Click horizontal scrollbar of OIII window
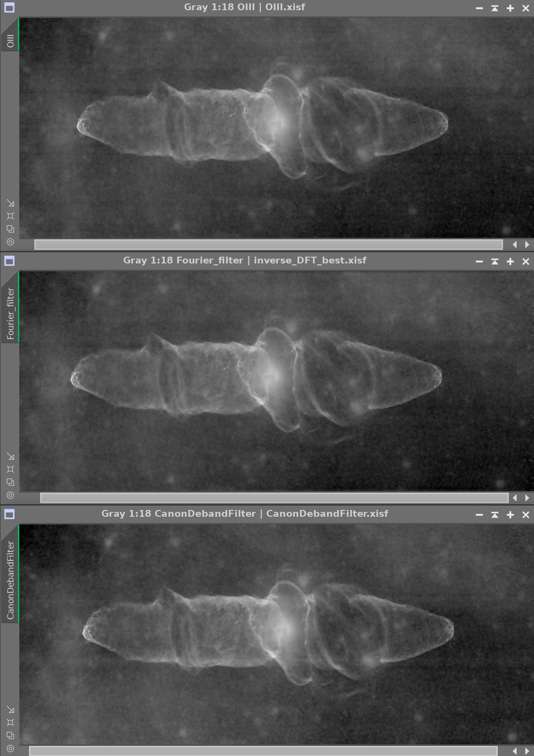 coord(269,245)
